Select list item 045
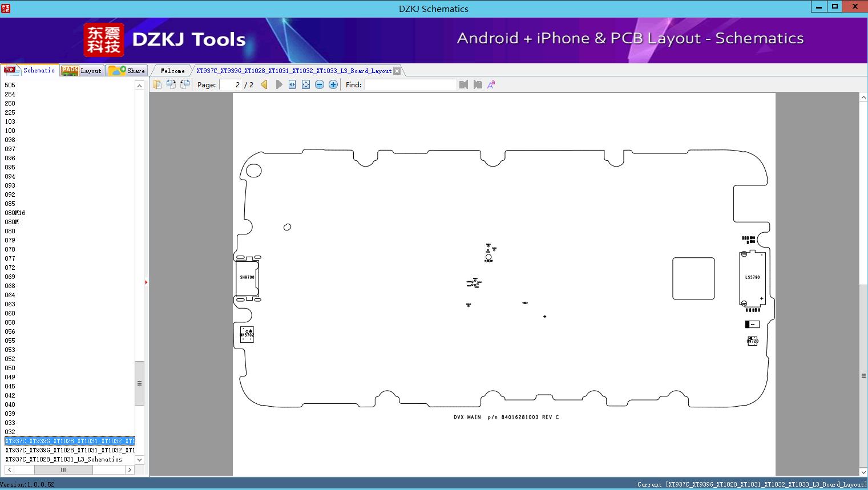The image size is (868, 490). coord(10,386)
